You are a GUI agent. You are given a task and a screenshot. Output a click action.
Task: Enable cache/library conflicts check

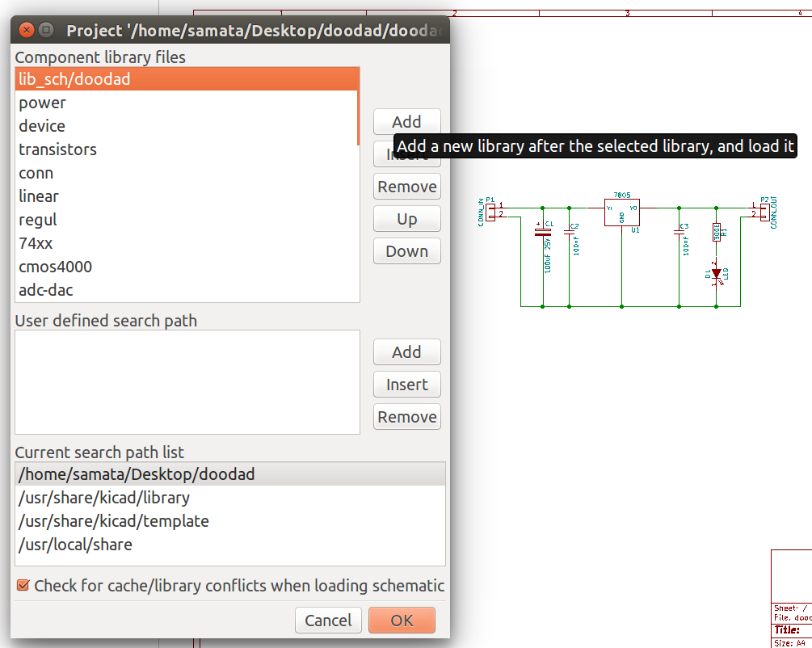(23, 587)
